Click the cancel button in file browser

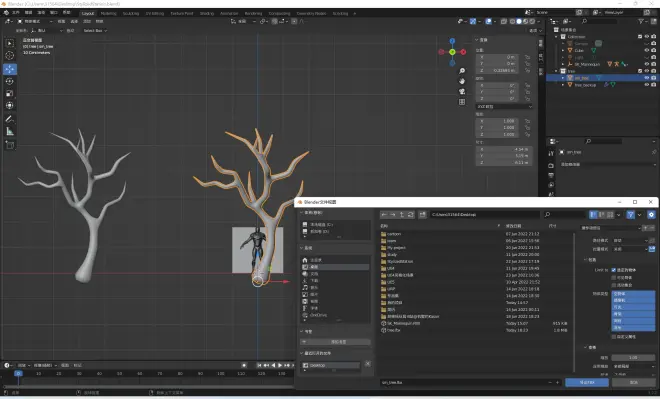[x=633, y=382]
